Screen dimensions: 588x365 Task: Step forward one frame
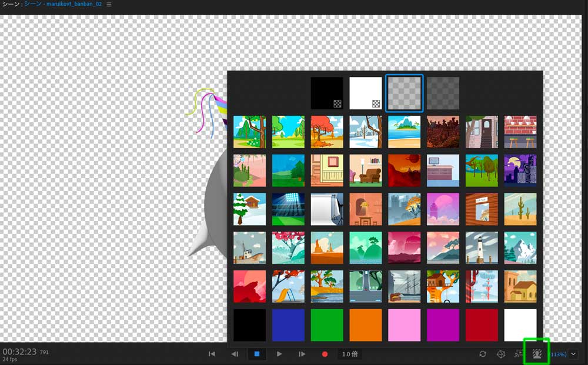[x=302, y=354]
